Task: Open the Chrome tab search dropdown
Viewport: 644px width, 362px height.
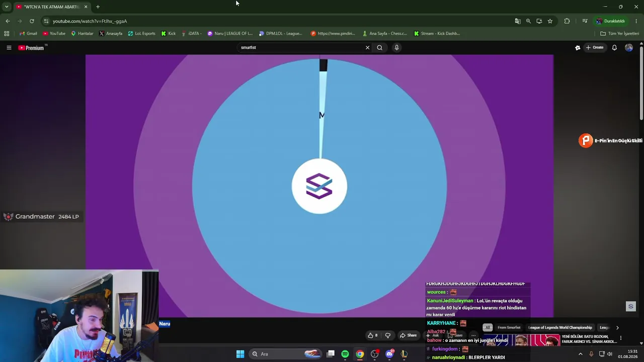Action: point(7,7)
